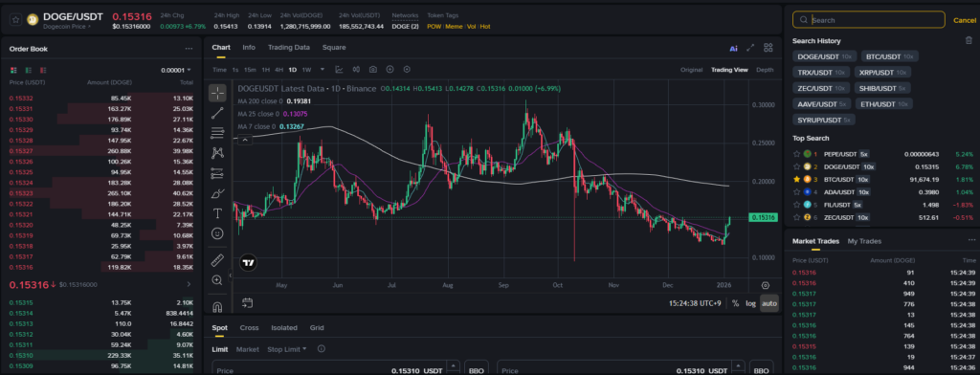
Task: Set chart interval to 4H
Action: (x=278, y=70)
